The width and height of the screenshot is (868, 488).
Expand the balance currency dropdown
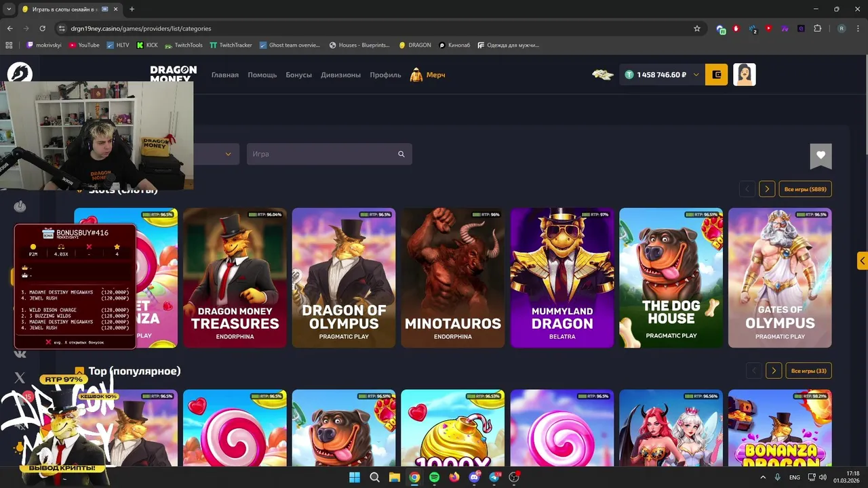[696, 75]
